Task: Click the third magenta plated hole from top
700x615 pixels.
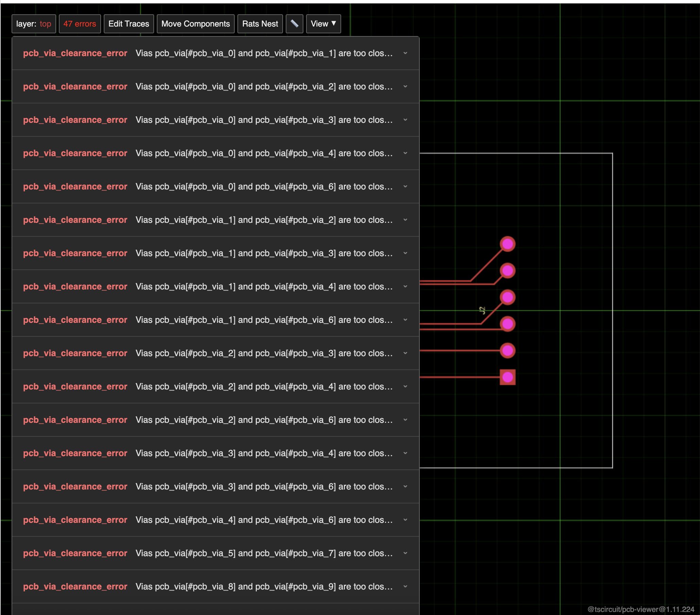Action: (x=507, y=297)
